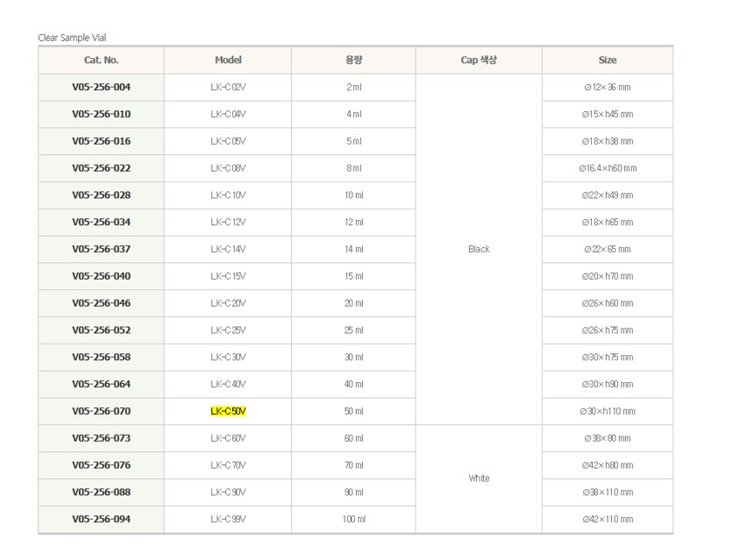Click the "Black" cap color cell
Image resolution: width=754 pixels, height=560 pixels.
[x=479, y=249]
